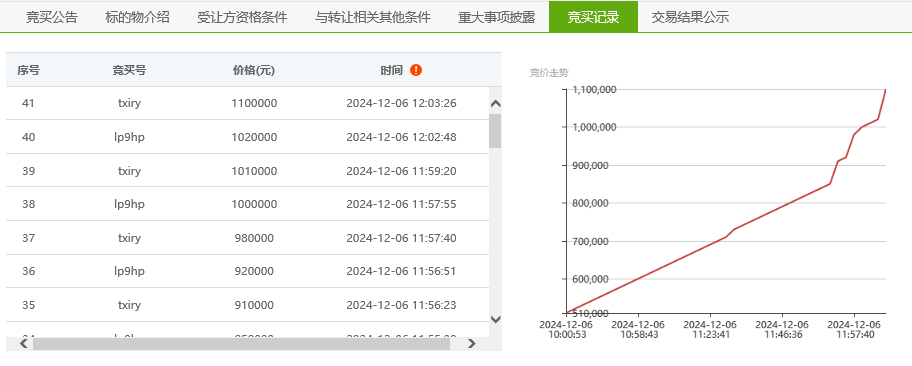Image resolution: width=912 pixels, height=366 pixels.
Task: Click the time 2024-12-06 11:56:23
Action: pyautogui.click(x=401, y=305)
